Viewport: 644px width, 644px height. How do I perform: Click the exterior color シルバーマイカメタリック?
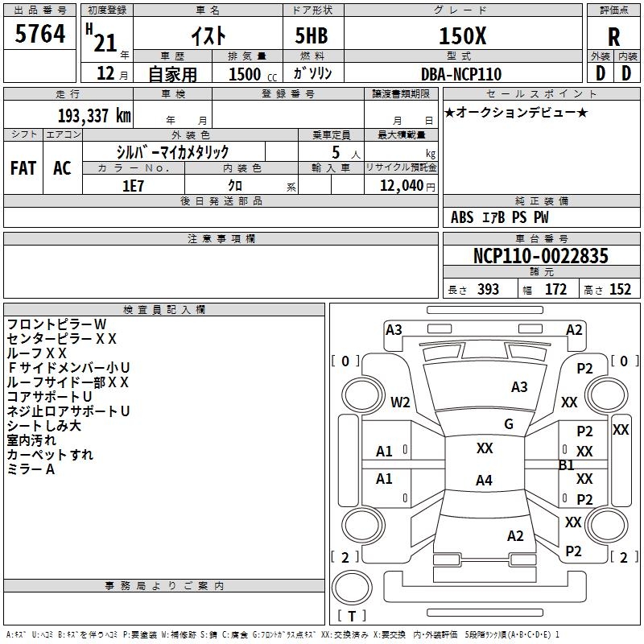[172, 152]
